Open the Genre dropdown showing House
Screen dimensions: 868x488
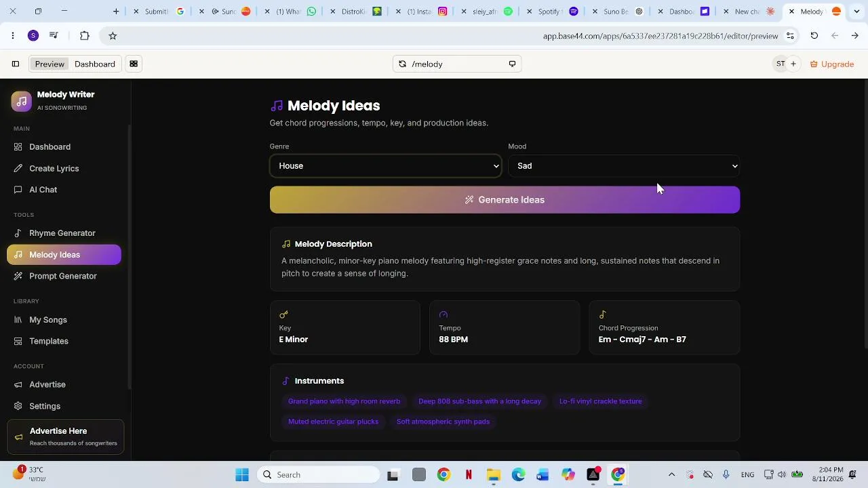coord(386,166)
